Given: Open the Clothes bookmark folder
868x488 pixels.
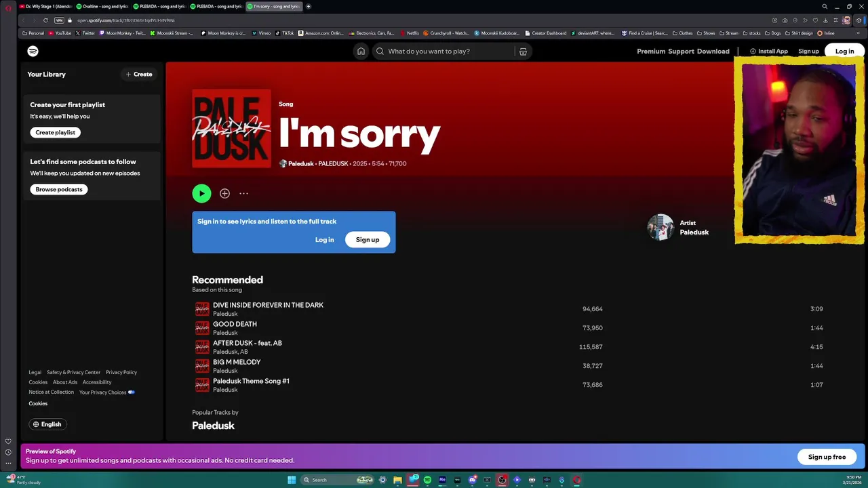Looking at the screenshot, I should 683,33.
